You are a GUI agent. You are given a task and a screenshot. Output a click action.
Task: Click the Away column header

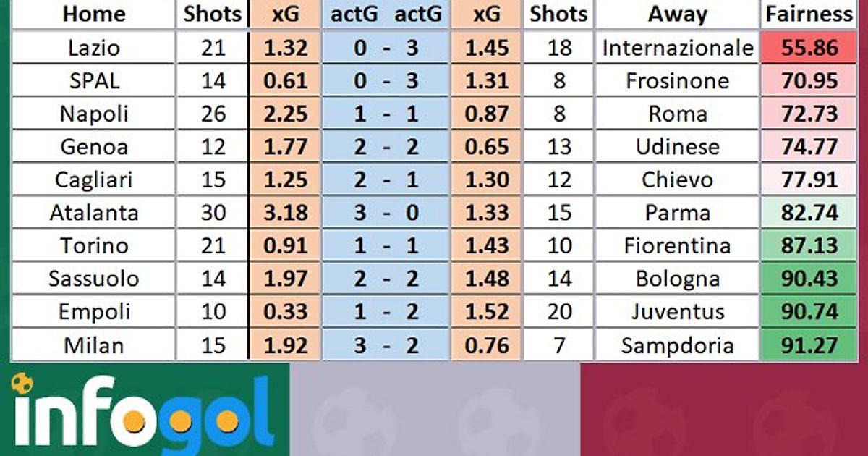(678, 14)
